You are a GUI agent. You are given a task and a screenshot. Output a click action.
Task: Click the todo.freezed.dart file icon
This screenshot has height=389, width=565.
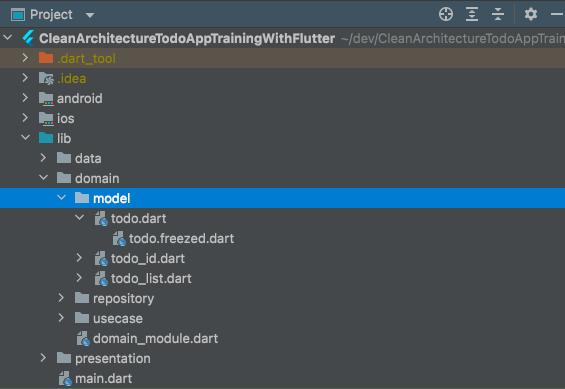click(119, 238)
